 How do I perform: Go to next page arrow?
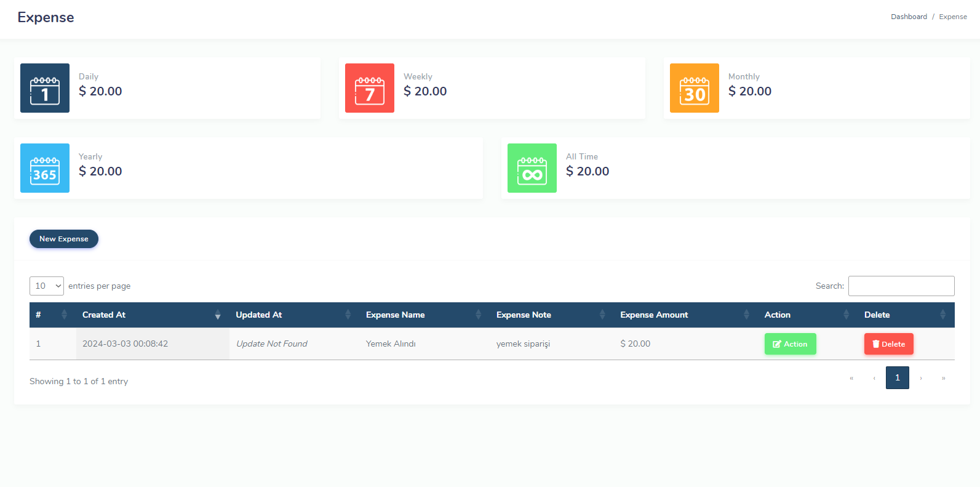(921, 378)
